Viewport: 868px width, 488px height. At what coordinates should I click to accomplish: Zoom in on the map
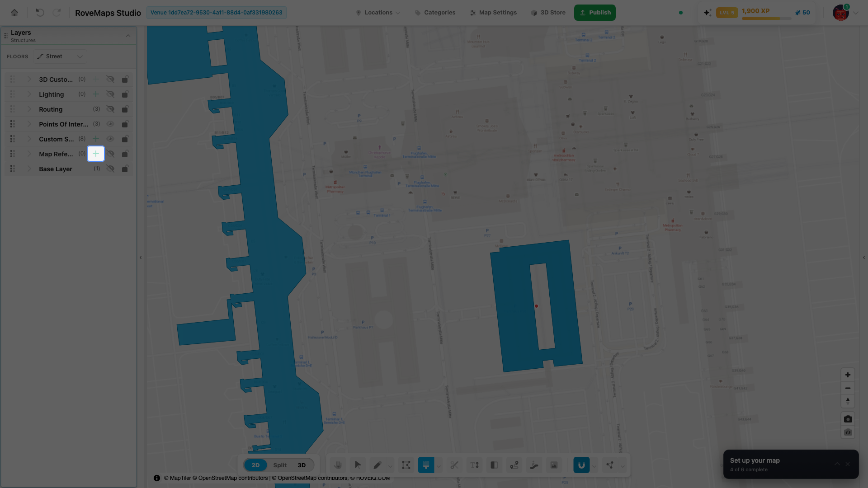tap(848, 375)
